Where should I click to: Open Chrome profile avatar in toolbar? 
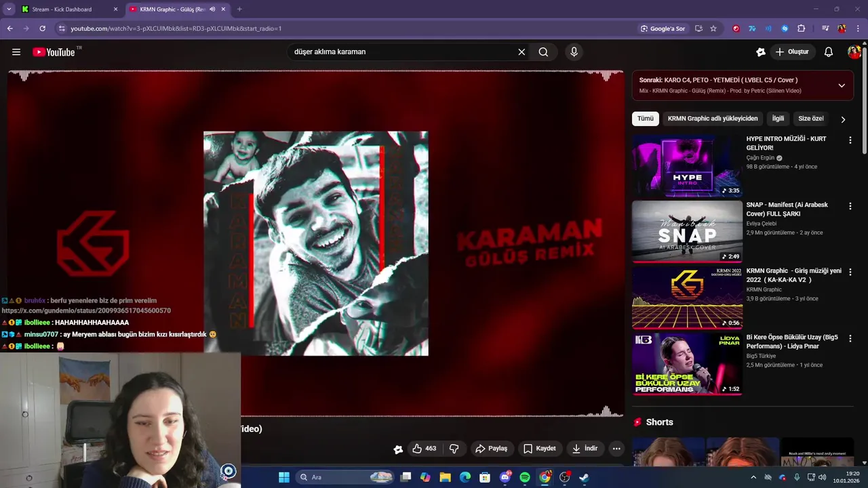[842, 28]
